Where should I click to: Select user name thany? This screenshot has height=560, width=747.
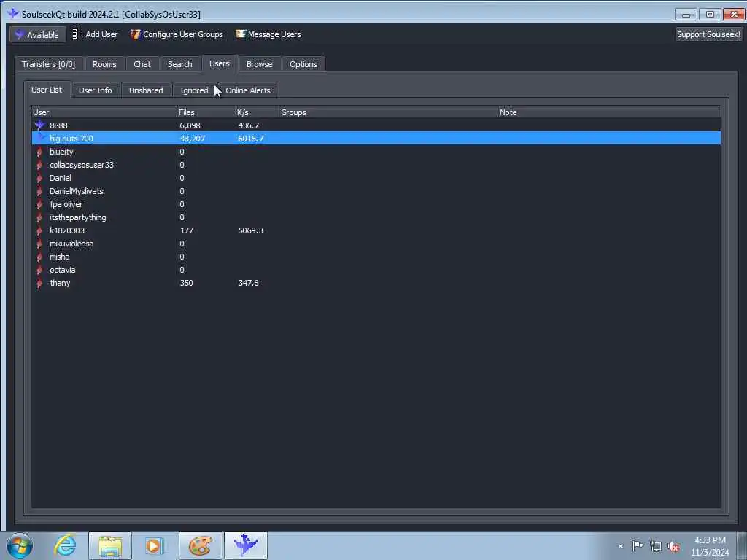[x=60, y=283]
